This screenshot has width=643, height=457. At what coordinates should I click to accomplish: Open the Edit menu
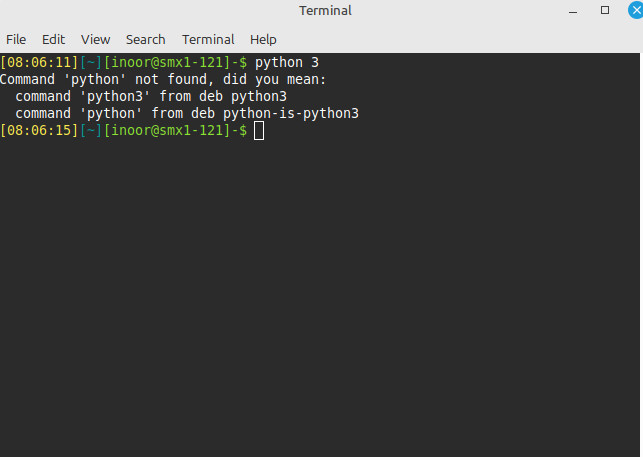[53, 39]
